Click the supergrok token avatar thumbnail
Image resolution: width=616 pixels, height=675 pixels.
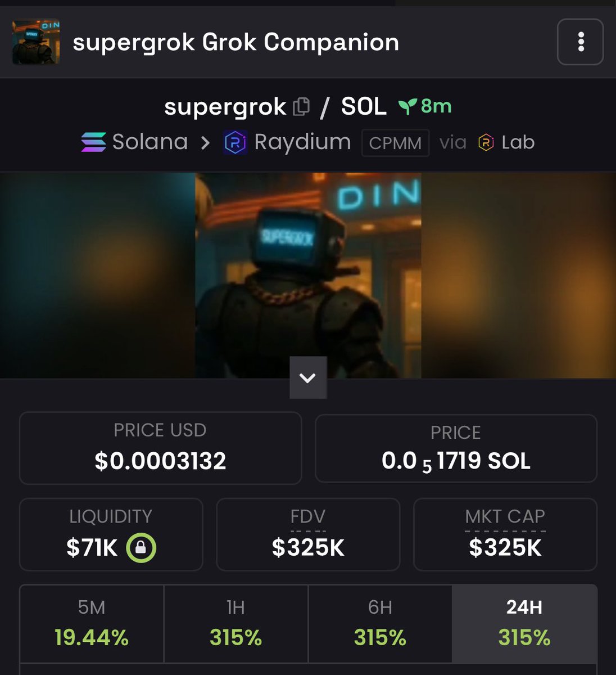36,42
